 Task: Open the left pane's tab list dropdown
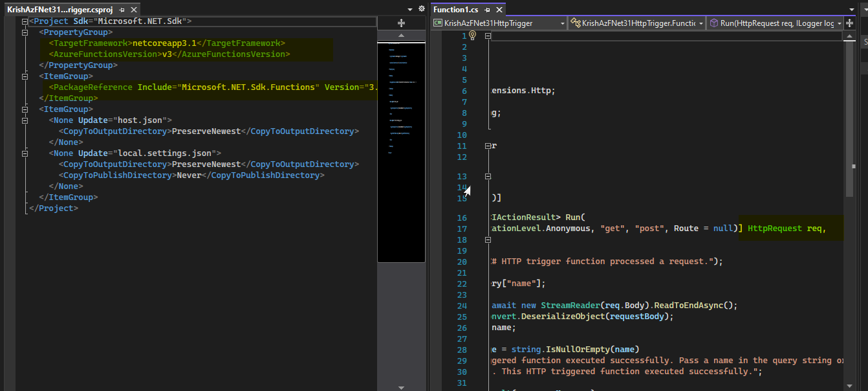(x=410, y=10)
